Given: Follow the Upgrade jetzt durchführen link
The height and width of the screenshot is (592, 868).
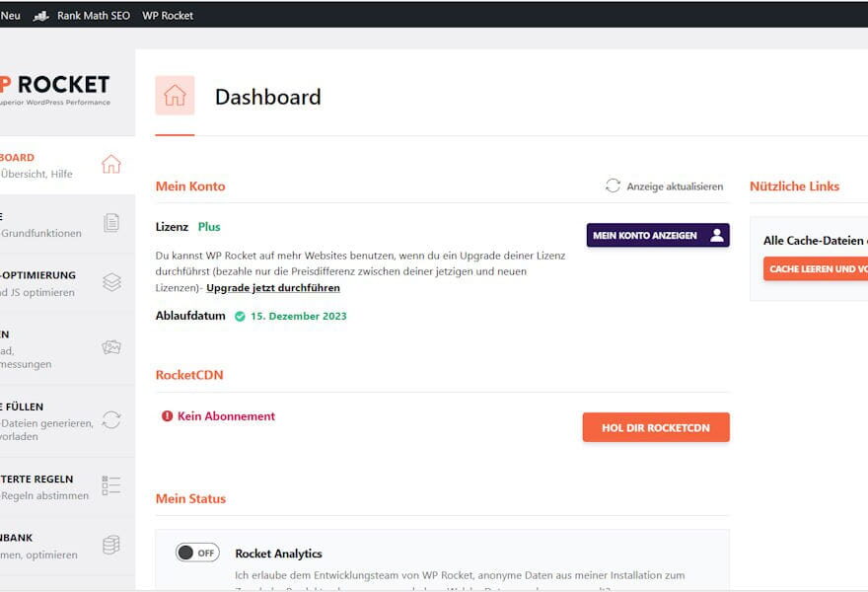Looking at the screenshot, I should tap(273, 288).
